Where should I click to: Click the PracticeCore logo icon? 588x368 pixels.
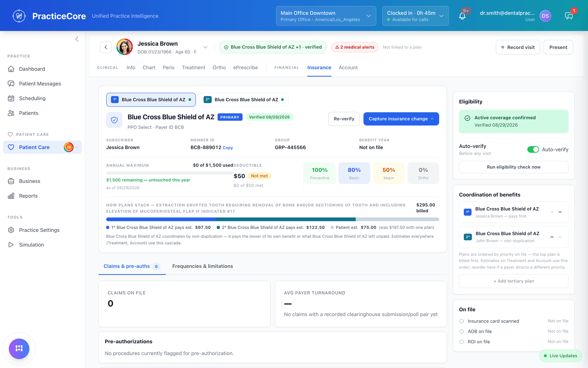click(19, 16)
